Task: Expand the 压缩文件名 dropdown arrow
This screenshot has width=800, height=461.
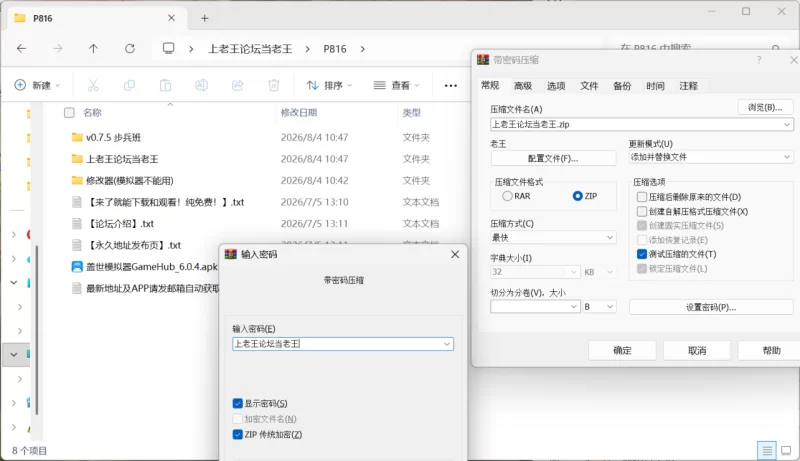Action: click(787, 124)
